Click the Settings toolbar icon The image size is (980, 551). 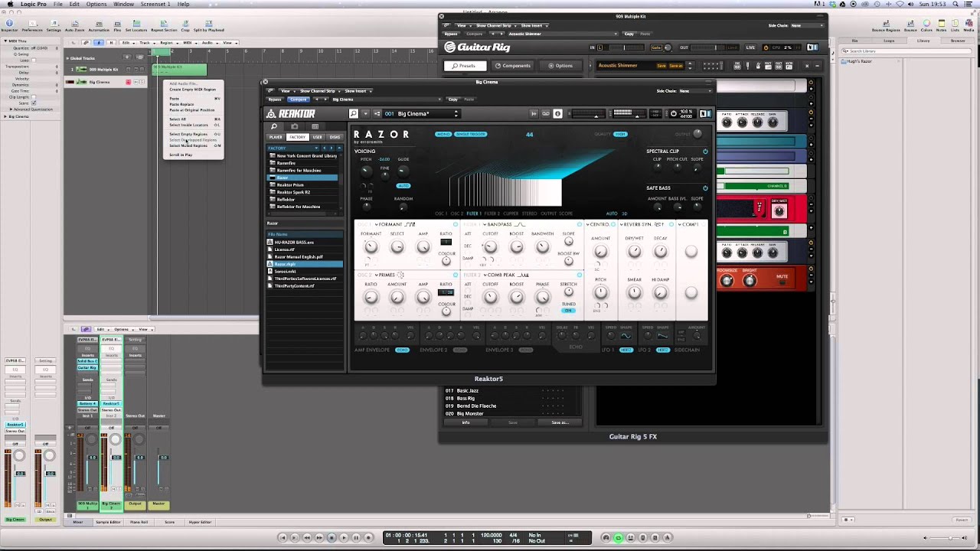pyautogui.click(x=54, y=24)
